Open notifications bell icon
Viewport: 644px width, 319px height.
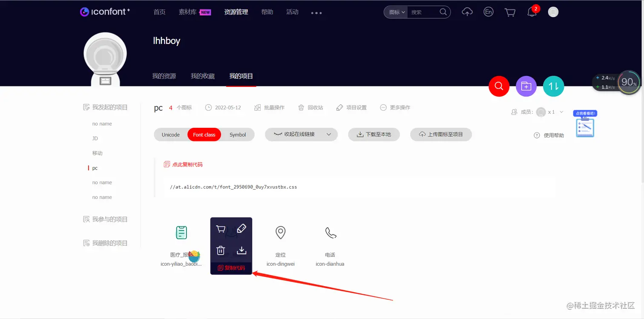[x=532, y=12]
